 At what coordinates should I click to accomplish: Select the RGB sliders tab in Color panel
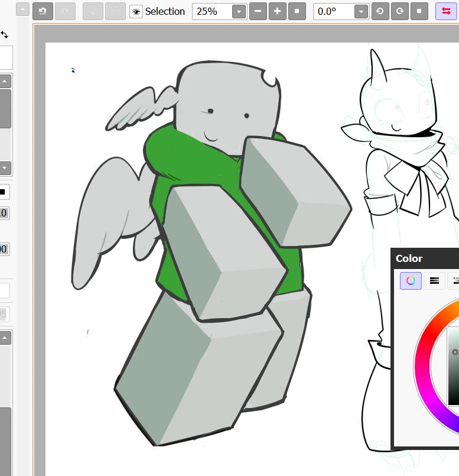point(434,280)
